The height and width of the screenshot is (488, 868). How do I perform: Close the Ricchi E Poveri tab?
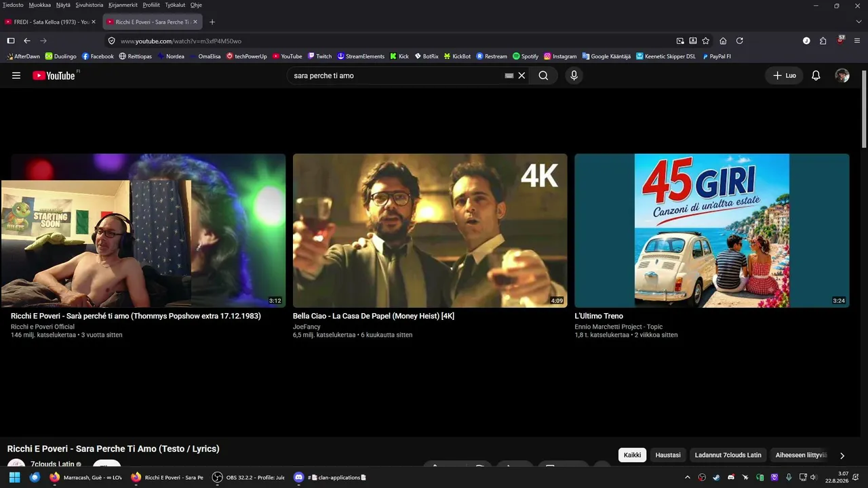[196, 22]
